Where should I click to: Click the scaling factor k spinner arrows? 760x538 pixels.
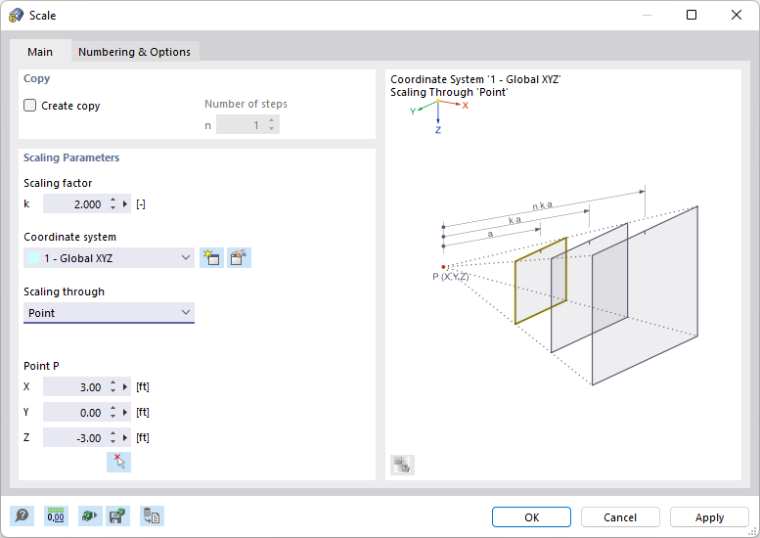113,204
